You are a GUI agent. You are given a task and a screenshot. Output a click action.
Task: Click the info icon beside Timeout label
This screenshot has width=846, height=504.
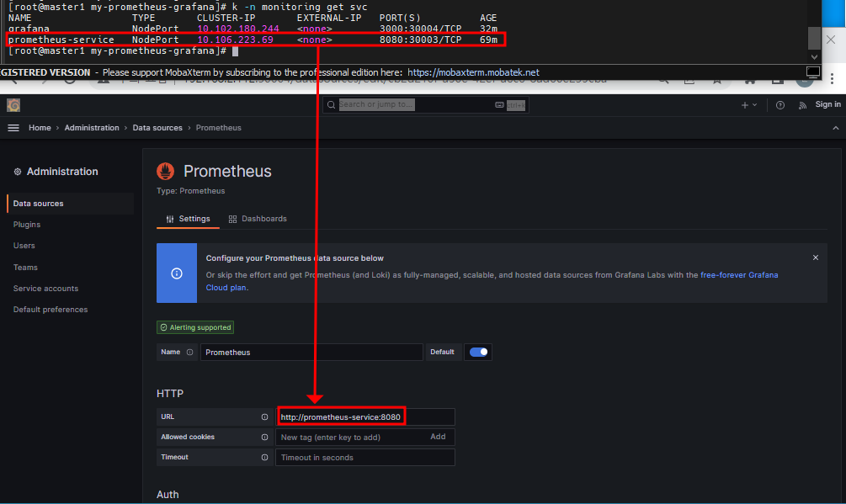coord(264,457)
